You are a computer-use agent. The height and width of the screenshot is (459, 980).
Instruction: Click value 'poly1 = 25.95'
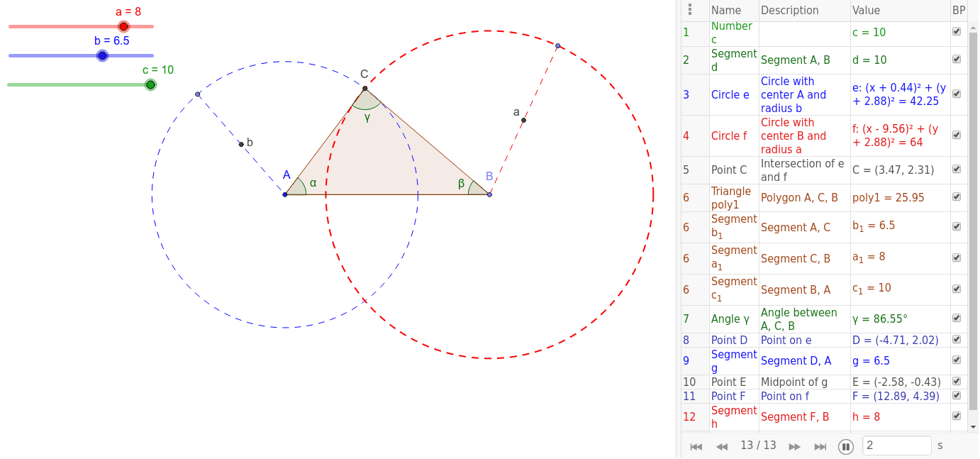click(889, 198)
